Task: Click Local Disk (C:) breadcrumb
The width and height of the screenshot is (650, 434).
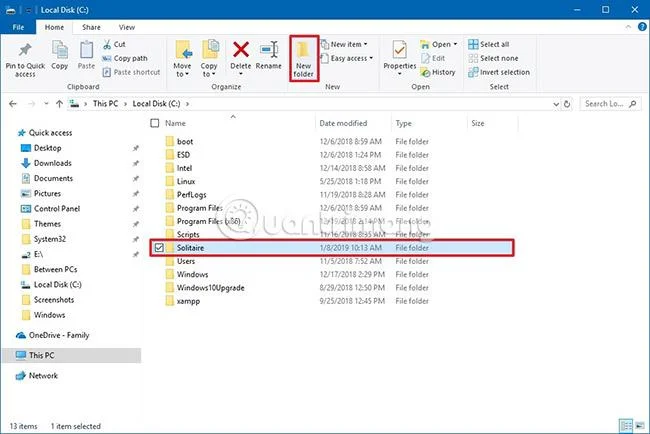Action: (x=156, y=104)
